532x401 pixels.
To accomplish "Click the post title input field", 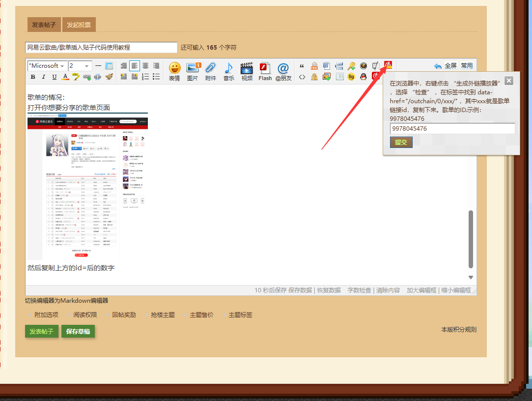I will point(101,48).
